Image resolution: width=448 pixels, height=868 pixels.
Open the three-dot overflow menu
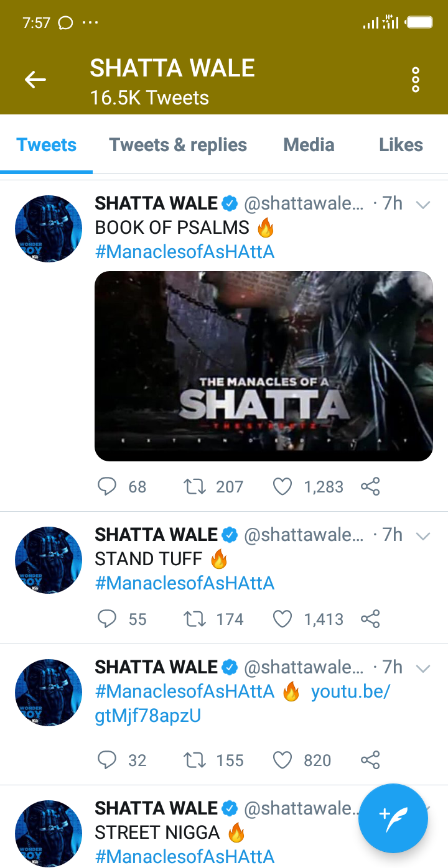[x=416, y=80]
